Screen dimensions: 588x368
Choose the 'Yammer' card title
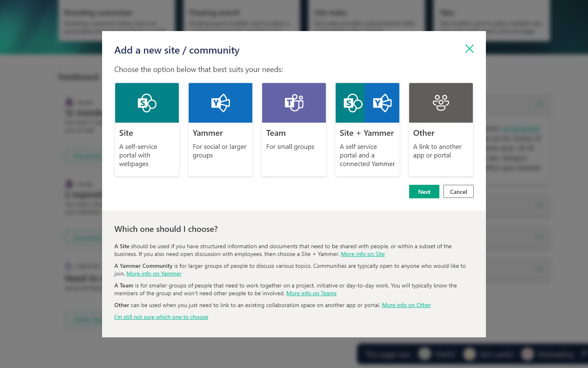[x=208, y=133]
